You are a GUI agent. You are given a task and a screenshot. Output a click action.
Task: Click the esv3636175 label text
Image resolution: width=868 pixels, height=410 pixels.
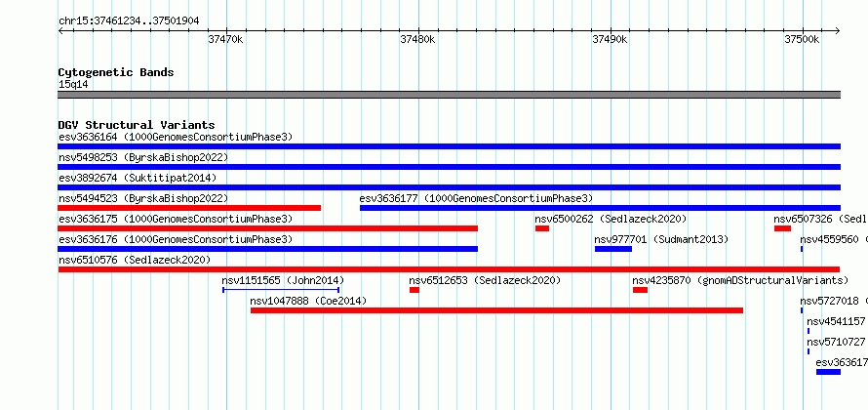(x=176, y=219)
